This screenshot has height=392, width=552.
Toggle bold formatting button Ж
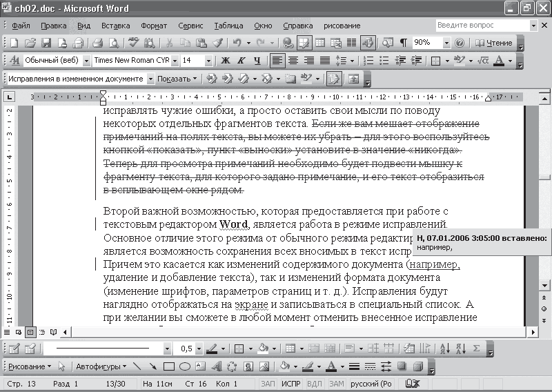(x=226, y=61)
